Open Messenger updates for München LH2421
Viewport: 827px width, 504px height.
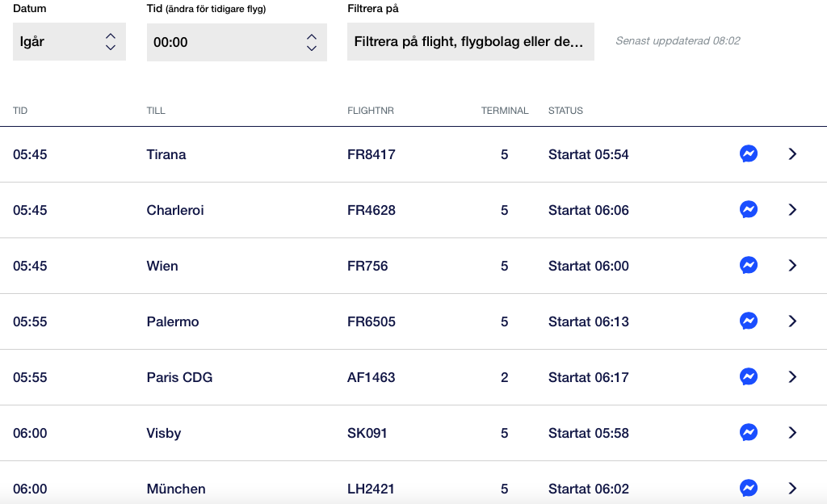[x=749, y=488]
